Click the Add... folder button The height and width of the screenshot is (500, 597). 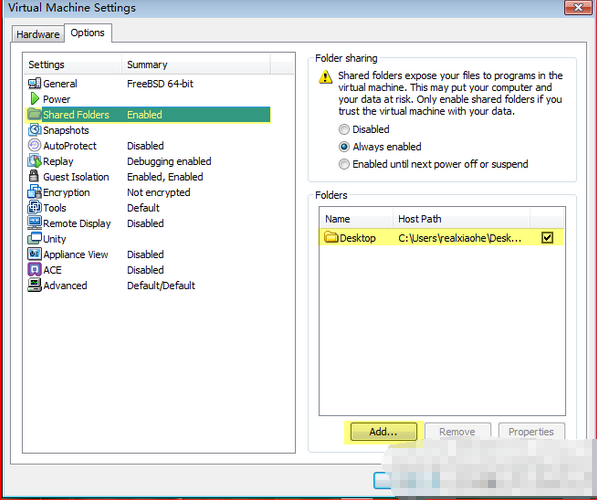click(383, 432)
